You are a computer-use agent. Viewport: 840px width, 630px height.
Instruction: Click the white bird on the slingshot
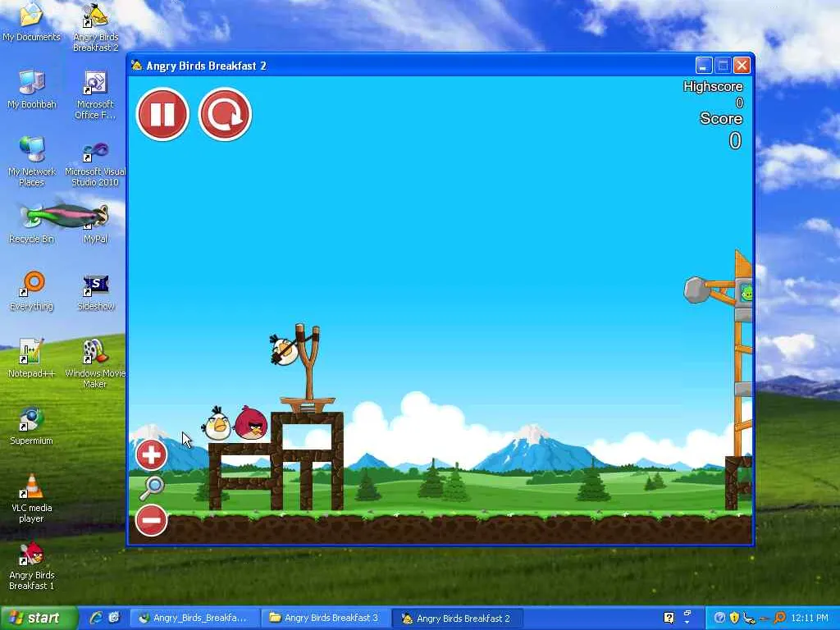(283, 349)
